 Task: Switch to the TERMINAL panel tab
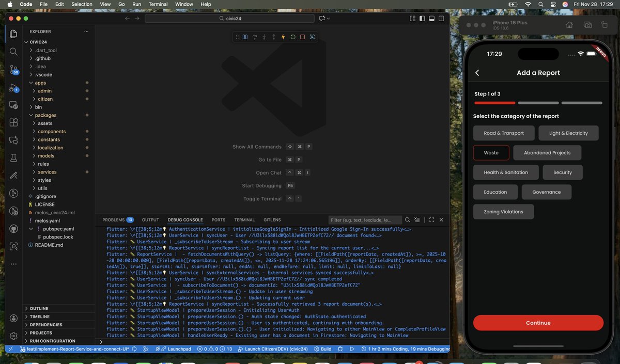click(x=244, y=220)
